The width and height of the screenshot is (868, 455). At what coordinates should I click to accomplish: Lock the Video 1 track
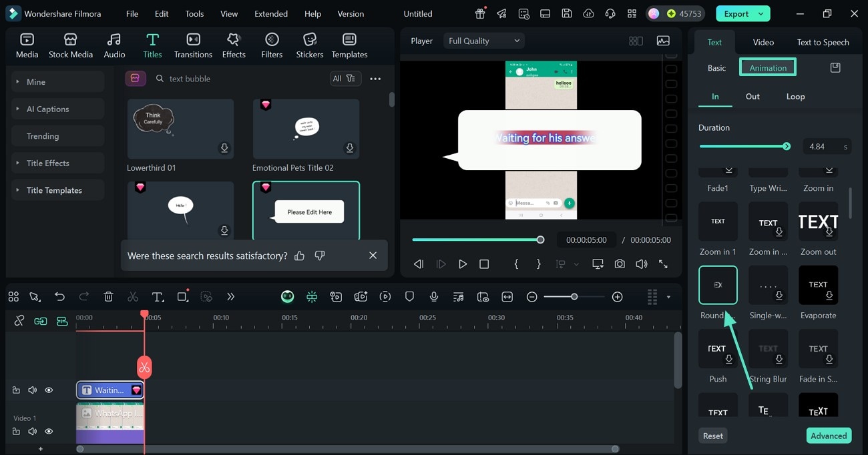17,432
